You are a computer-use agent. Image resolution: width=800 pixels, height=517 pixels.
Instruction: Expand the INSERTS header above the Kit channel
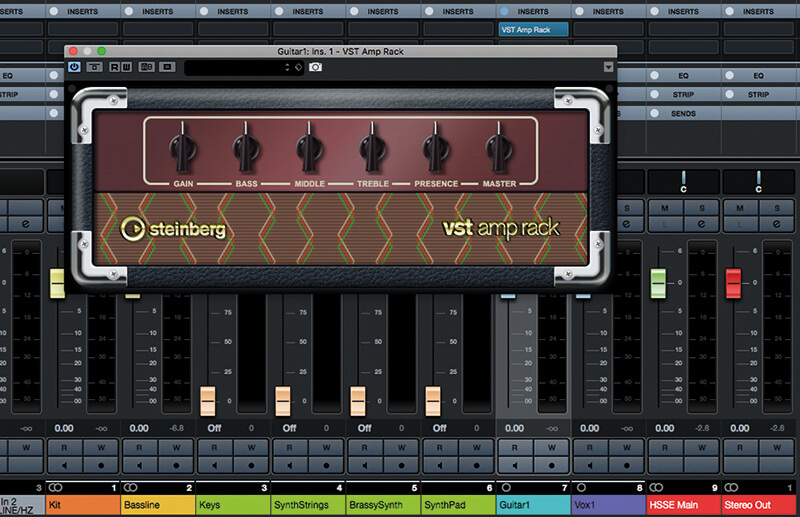(x=83, y=11)
